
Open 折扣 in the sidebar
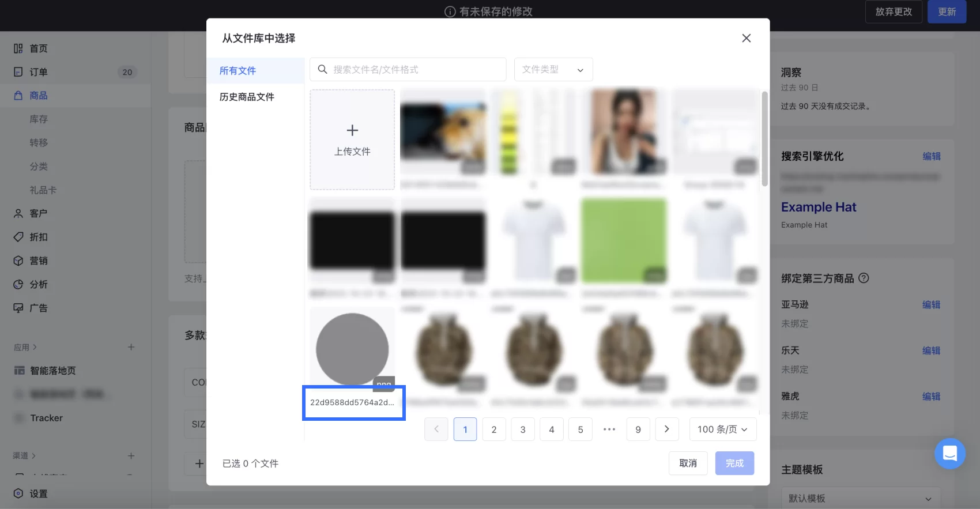click(x=39, y=237)
